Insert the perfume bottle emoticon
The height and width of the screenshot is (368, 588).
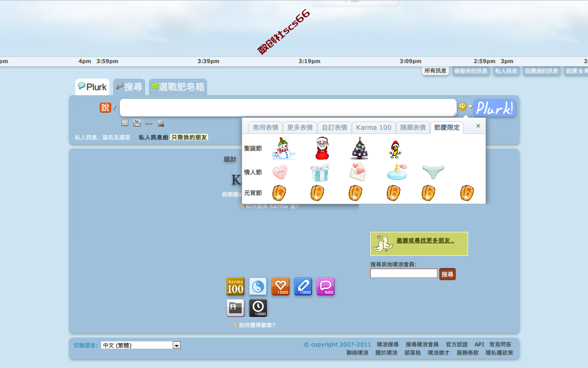tap(396, 172)
